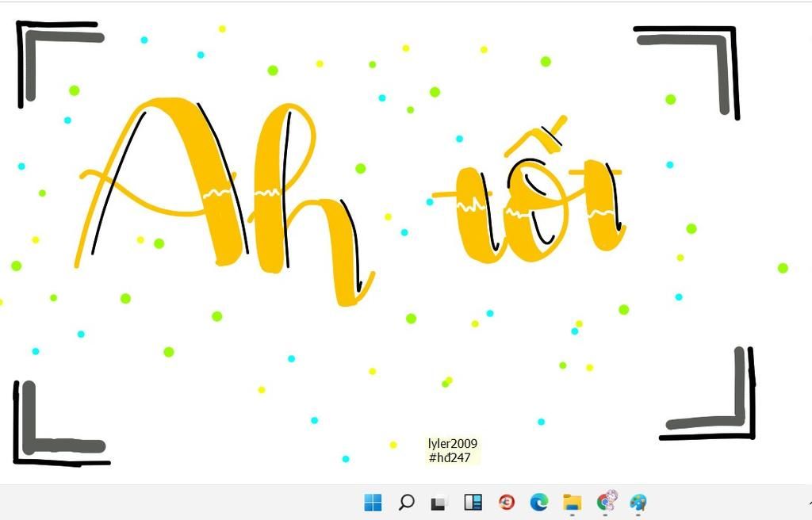Screen dimensions: 812x520
Task: Switch to Paint palette icon on taskbar
Action: (638, 502)
